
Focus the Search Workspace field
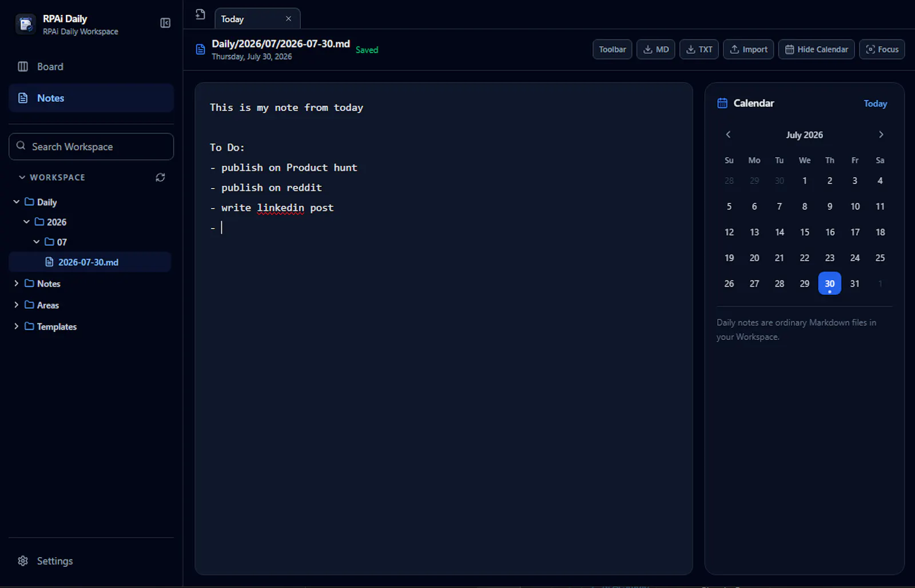(x=91, y=147)
